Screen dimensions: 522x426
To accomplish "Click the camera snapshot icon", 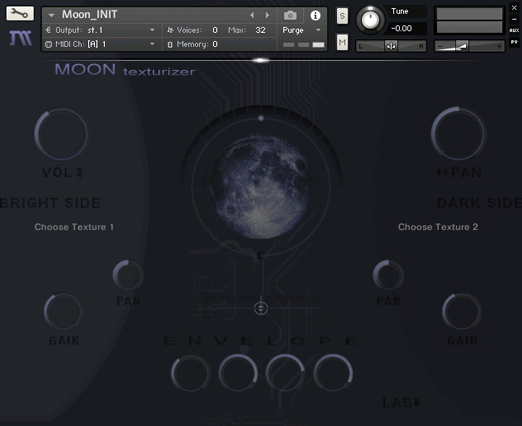I will click(x=290, y=15).
